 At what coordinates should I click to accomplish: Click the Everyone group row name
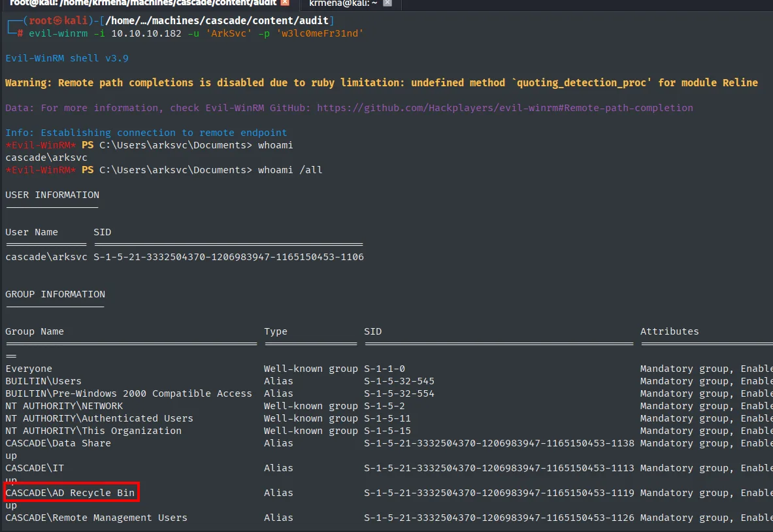(x=29, y=369)
